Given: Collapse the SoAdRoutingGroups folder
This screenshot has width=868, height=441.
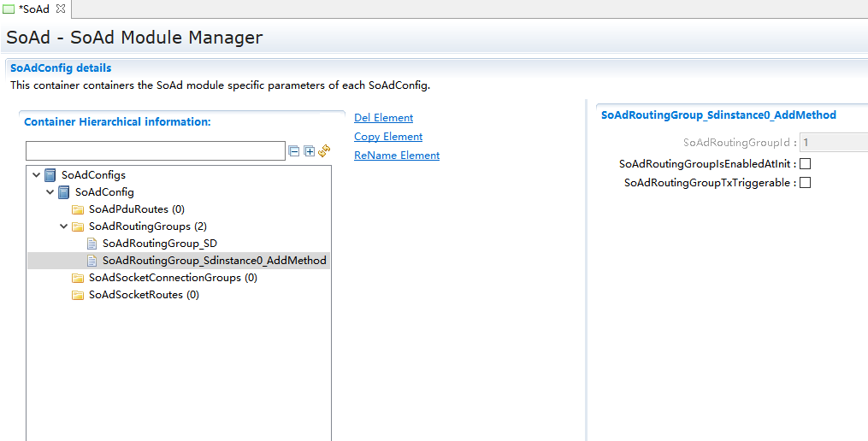Looking at the screenshot, I should (x=64, y=226).
